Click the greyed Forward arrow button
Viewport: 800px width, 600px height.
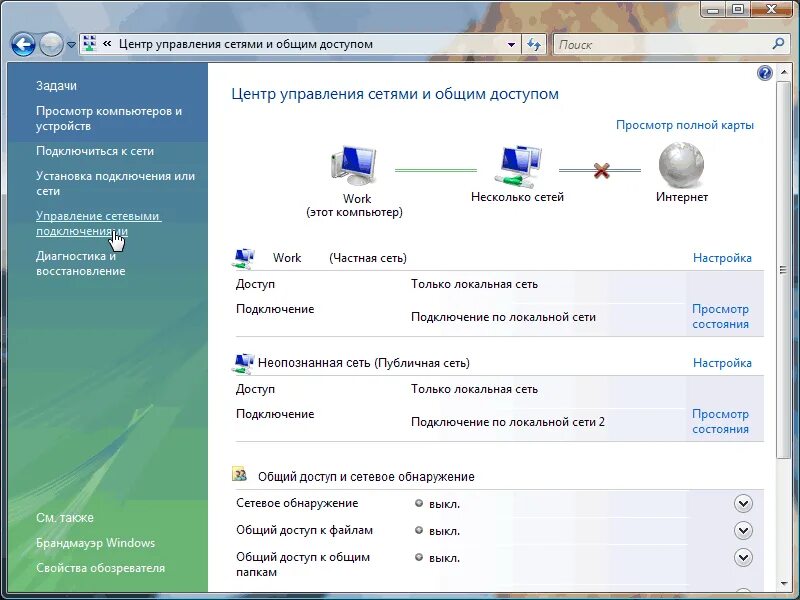pos(51,44)
